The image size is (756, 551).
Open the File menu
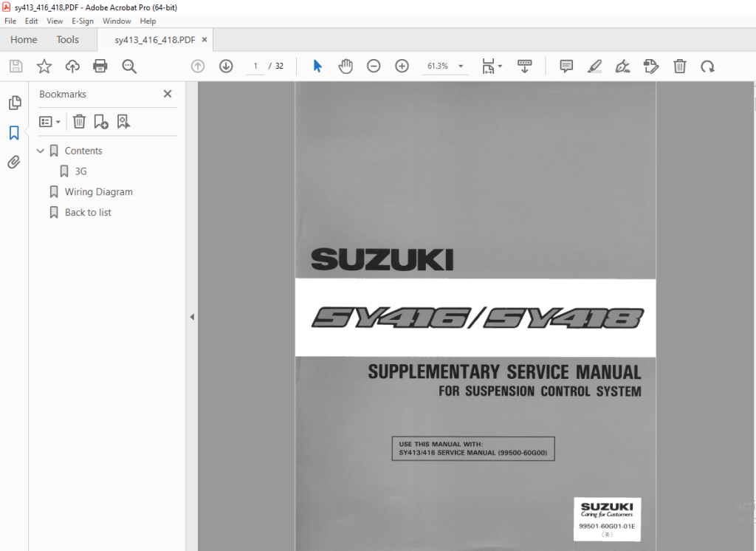(10, 21)
